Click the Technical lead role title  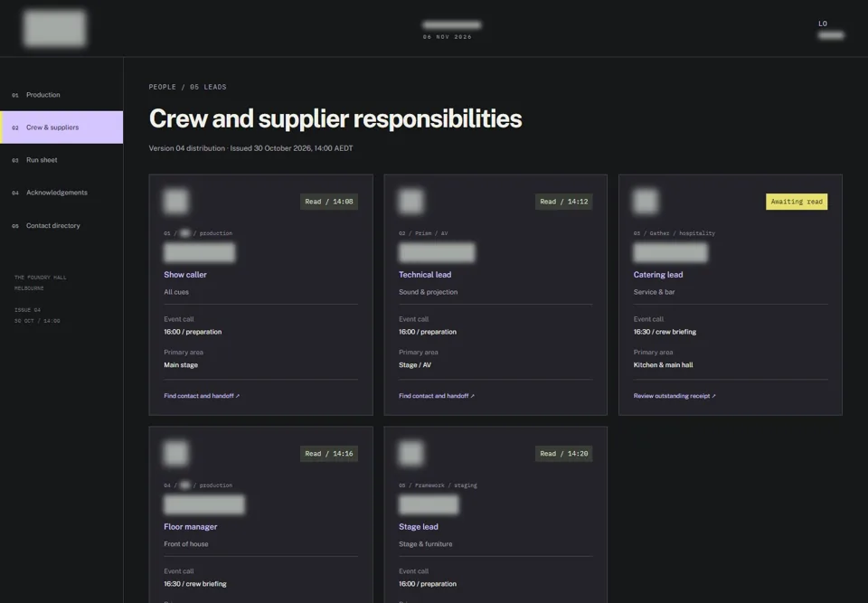(x=425, y=275)
